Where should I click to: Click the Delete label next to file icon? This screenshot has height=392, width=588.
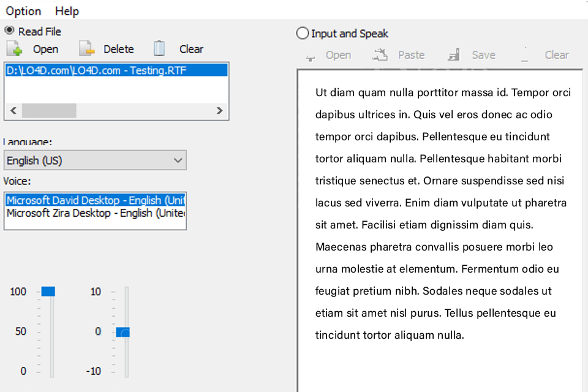point(118,49)
